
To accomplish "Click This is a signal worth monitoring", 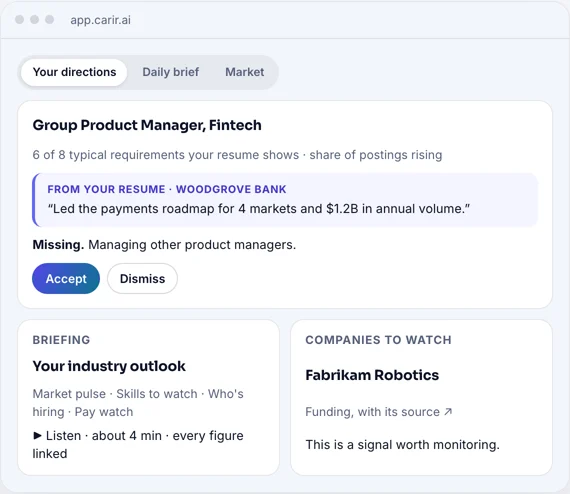I will point(403,445).
